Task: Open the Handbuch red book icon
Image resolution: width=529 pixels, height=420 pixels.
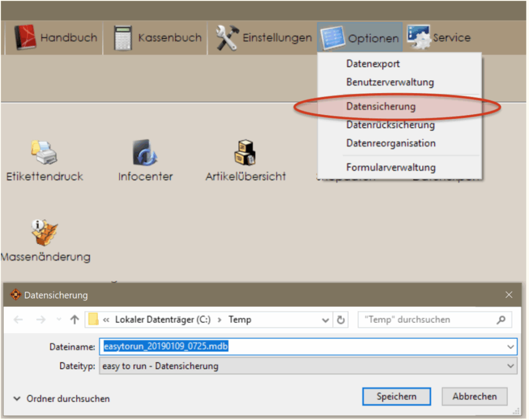Action: (x=25, y=38)
